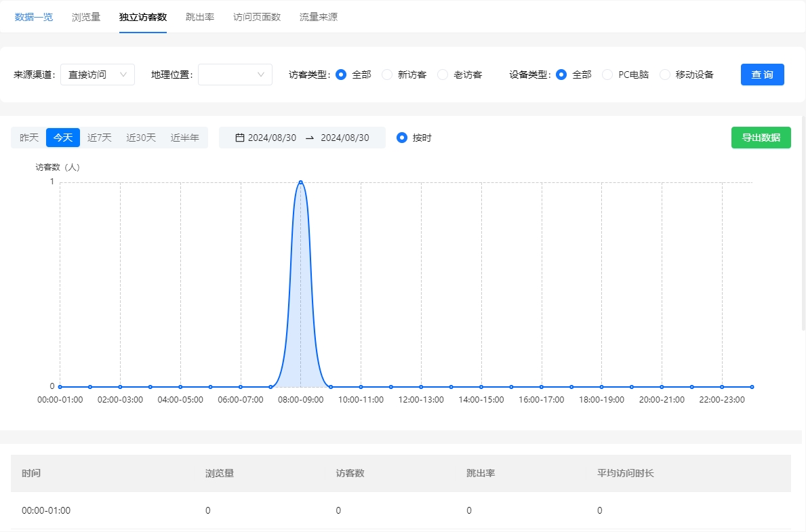Image resolution: width=806 pixels, height=532 pixels.
Task: Click the start date 2024/08/30 field
Action: coord(272,138)
